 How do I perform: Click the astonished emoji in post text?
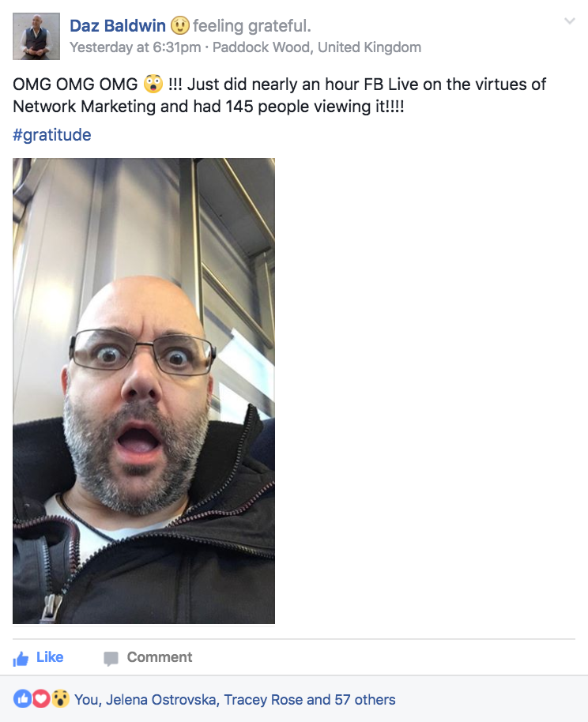(x=153, y=85)
